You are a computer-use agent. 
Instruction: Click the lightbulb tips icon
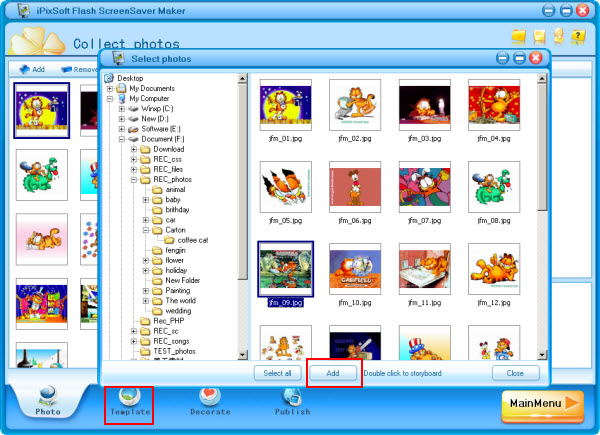(559, 36)
